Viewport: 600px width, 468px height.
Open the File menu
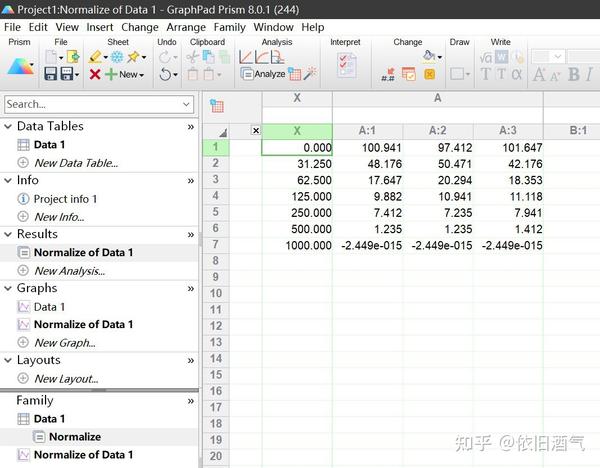(x=12, y=27)
